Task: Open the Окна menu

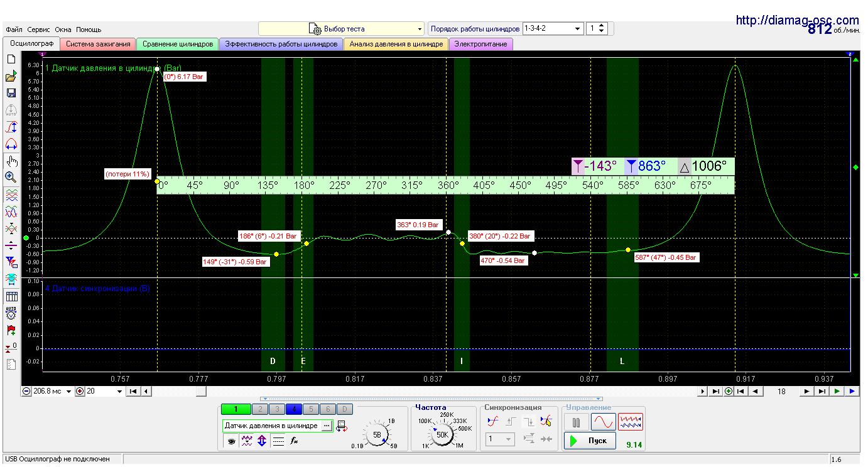Action: pyautogui.click(x=63, y=30)
